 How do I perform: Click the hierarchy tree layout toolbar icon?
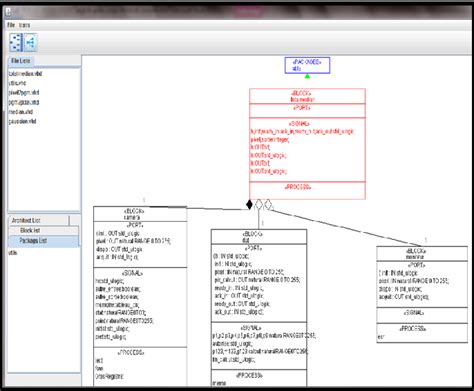point(16,42)
